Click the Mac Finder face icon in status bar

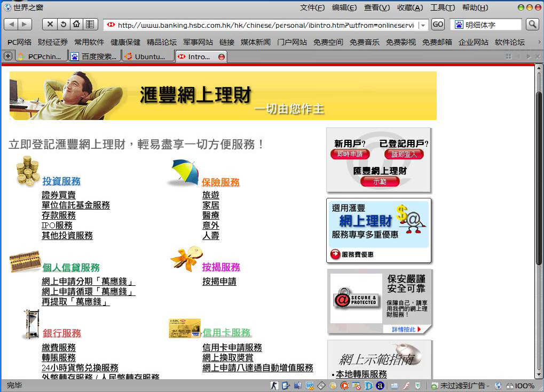coord(297,386)
